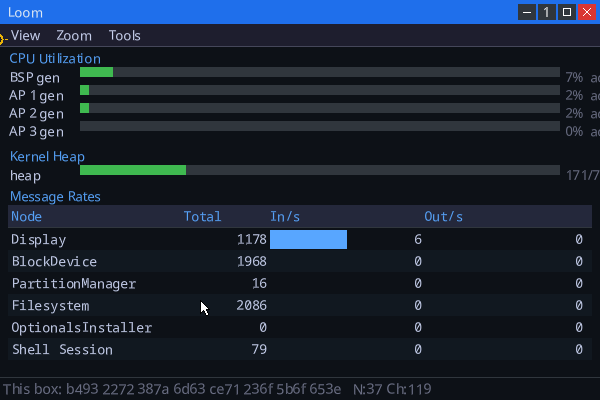Image resolution: width=600 pixels, height=400 pixels.
Task: Click the Shell Session total value 79
Action: point(259,349)
